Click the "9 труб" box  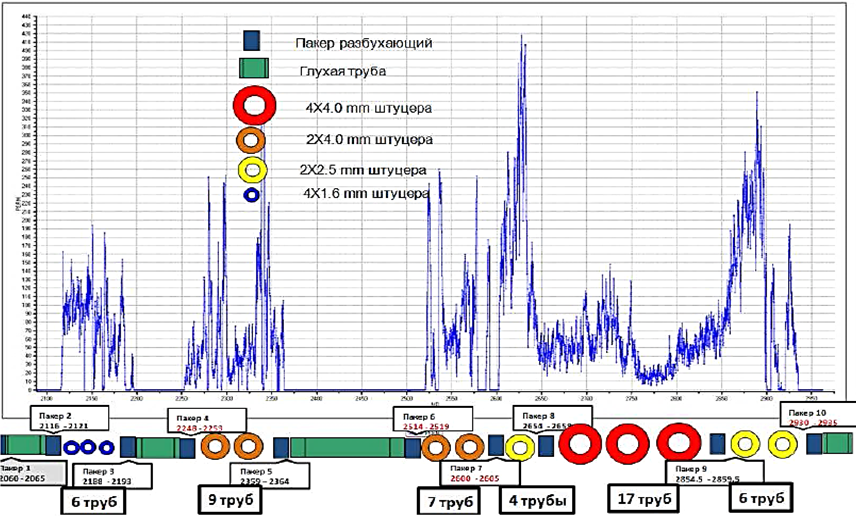click(226, 498)
